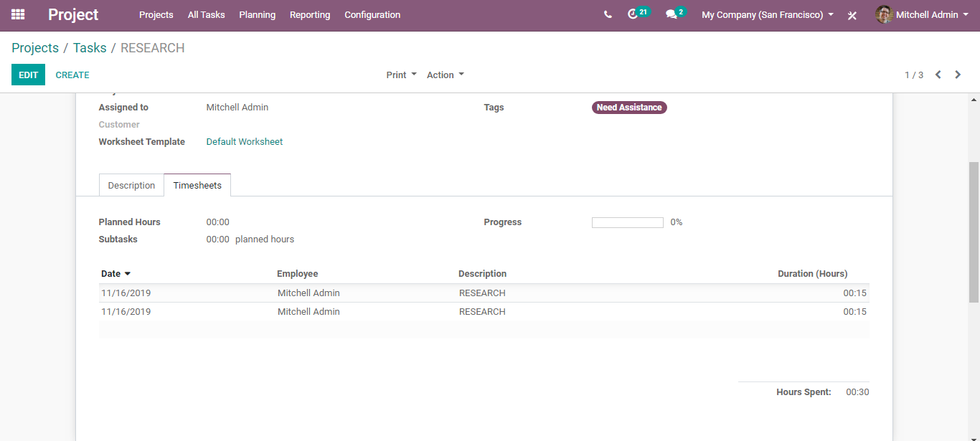Open activities clock icon with badge 21
The width and height of the screenshot is (980, 441).
pyautogui.click(x=633, y=14)
